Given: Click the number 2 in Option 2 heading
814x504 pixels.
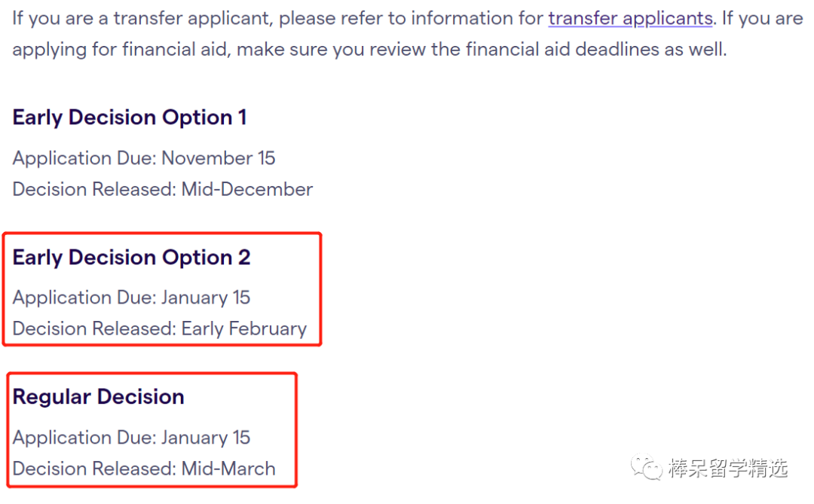Looking at the screenshot, I should click(244, 258).
